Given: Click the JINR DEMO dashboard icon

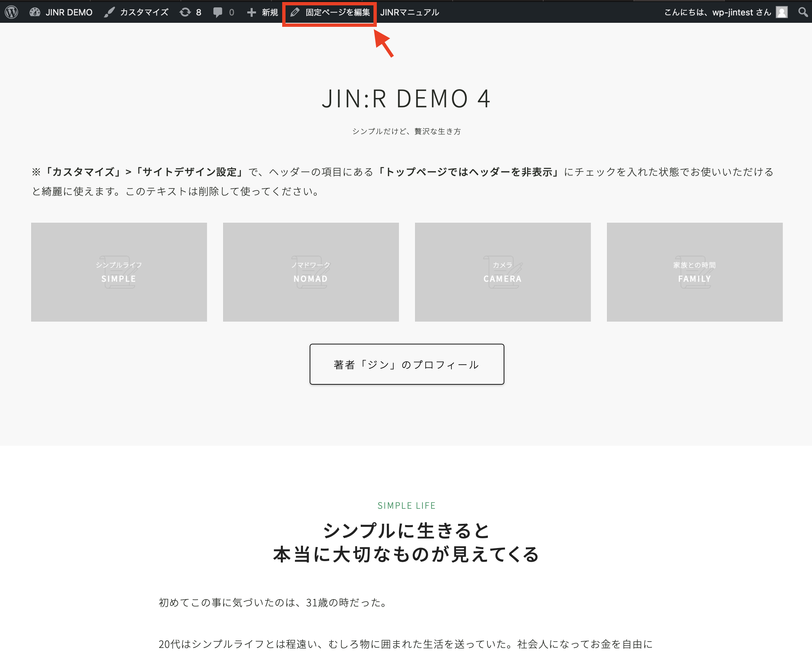Looking at the screenshot, I should click(x=35, y=12).
